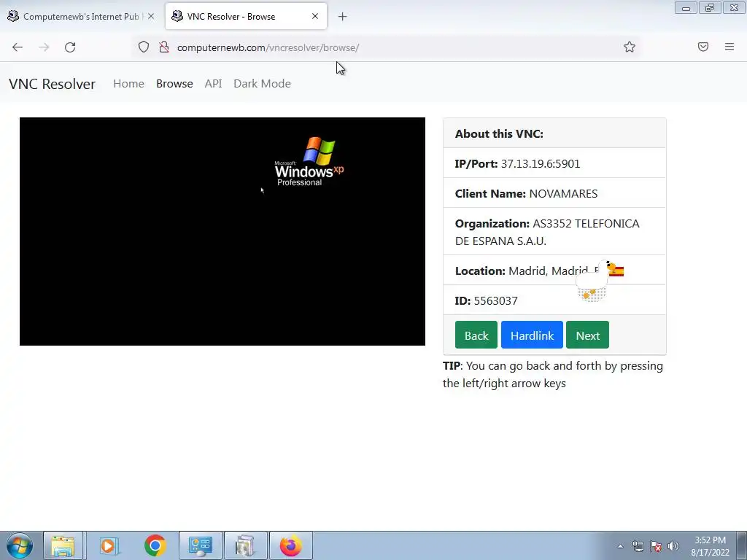The width and height of the screenshot is (747, 560).
Task: Open the taskbar program icon next to Firefox
Action: [x=245, y=545]
